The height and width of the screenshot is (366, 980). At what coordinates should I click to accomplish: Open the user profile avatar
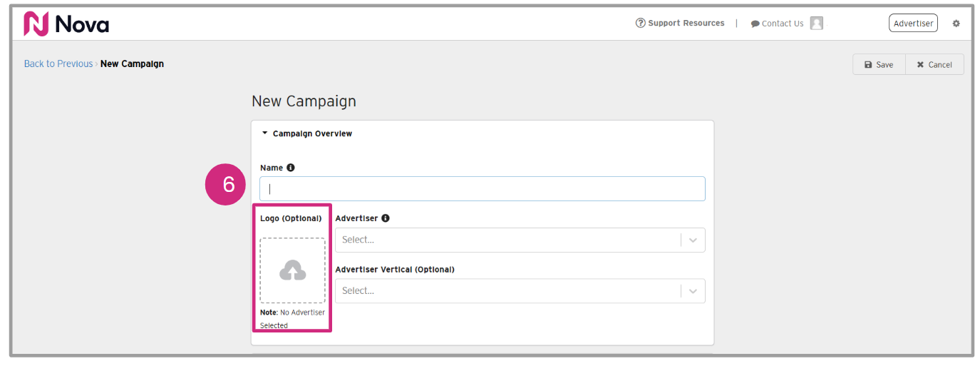[x=816, y=24]
